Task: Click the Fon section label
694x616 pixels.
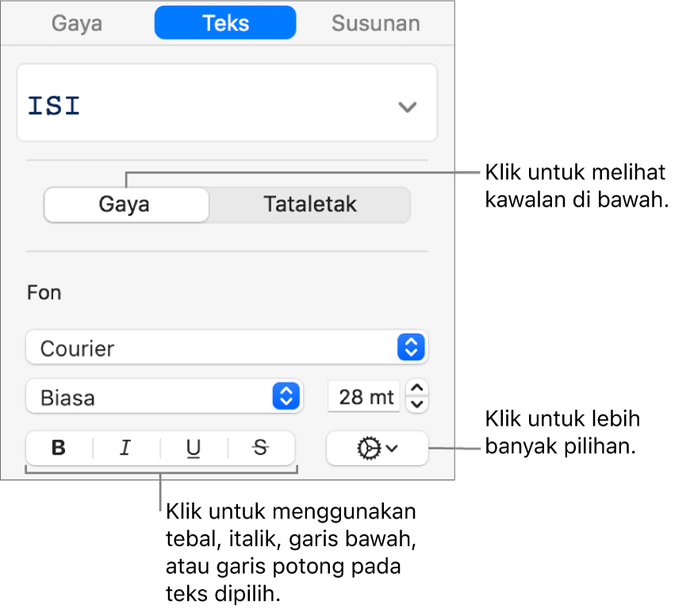Action: click(44, 293)
